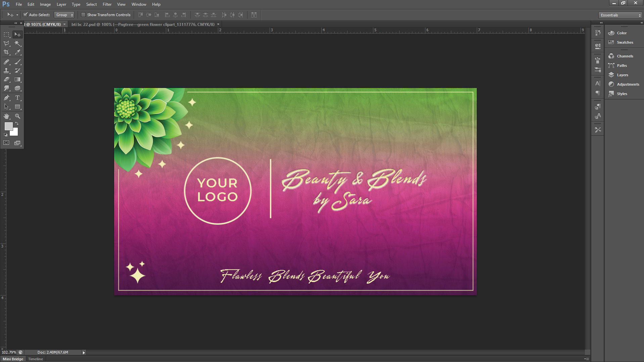Expand the status bar info arrow
Image resolution: width=644 pixels, height=362 pixels.
click(84, 352)
